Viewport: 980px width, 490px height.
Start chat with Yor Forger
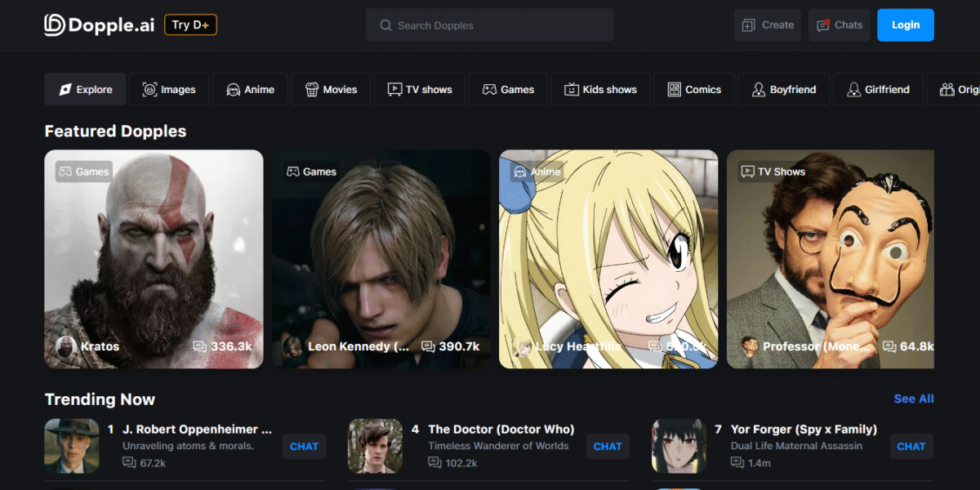tap(911, 447)
